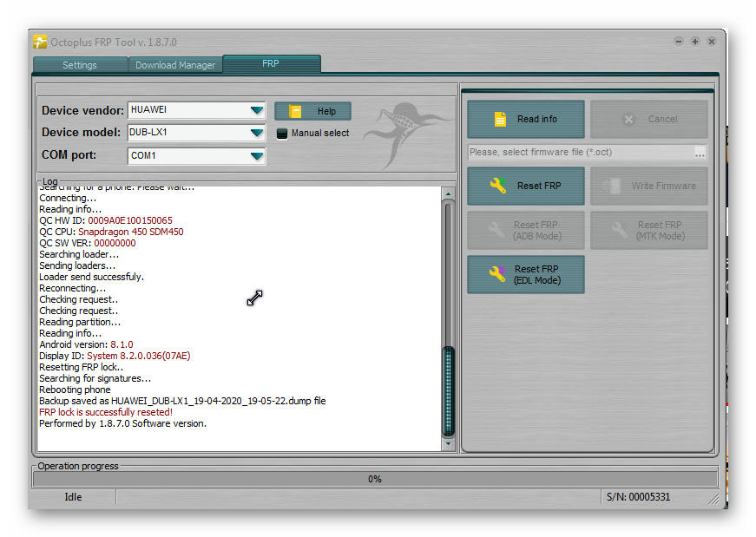Click the Android version 8.1.0 value
This screenshot has height=537, width=756.
pyautogui.click(x=122, y=344)
